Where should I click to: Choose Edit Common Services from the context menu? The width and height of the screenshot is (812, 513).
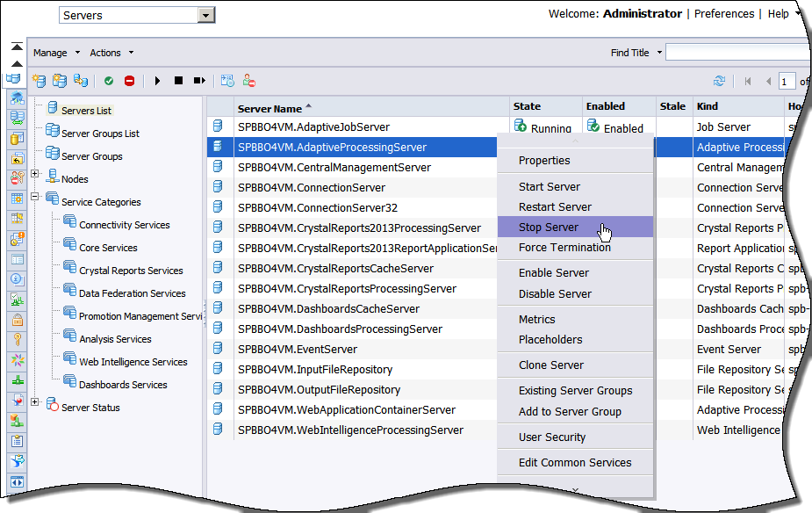tap(575, 462)
